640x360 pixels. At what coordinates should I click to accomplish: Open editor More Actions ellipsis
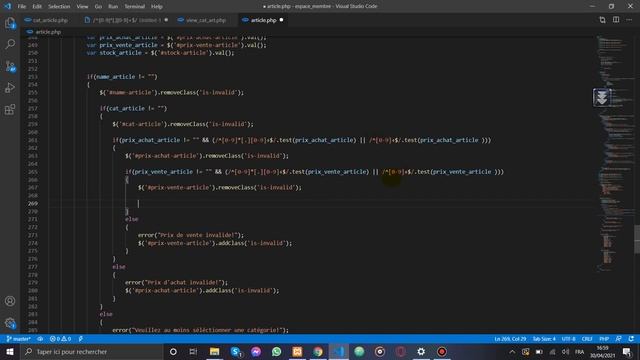click(x=629, y=20)
